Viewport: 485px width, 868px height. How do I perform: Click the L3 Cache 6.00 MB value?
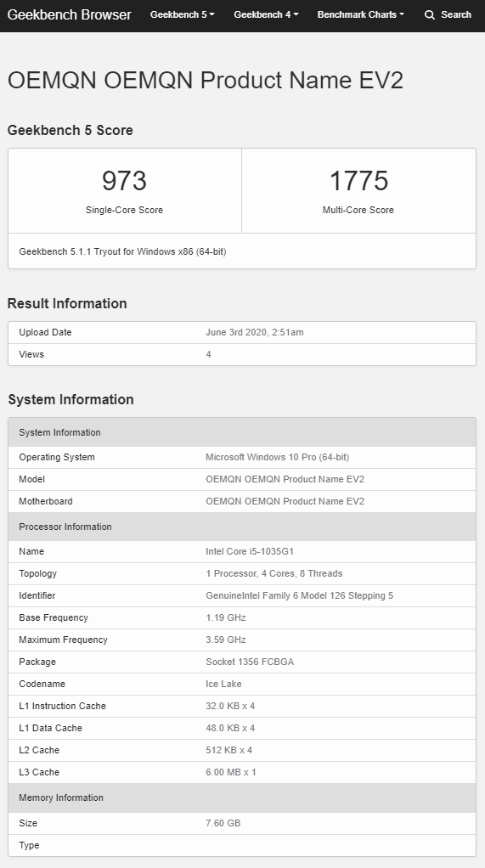(x=231, y=772)
